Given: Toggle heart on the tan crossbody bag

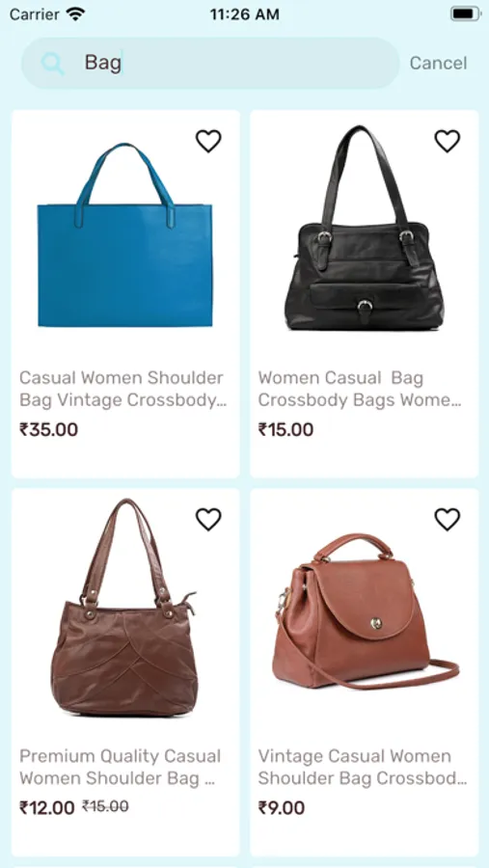Looking at the screenshot, I should pos(447,519).
